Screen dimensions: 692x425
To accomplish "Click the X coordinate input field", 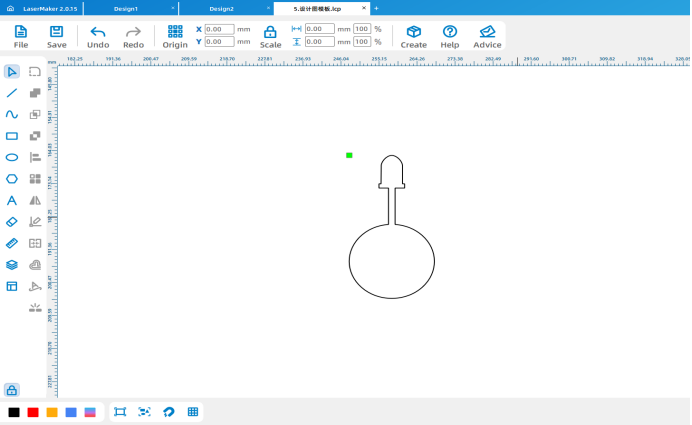I will point(219,29).
